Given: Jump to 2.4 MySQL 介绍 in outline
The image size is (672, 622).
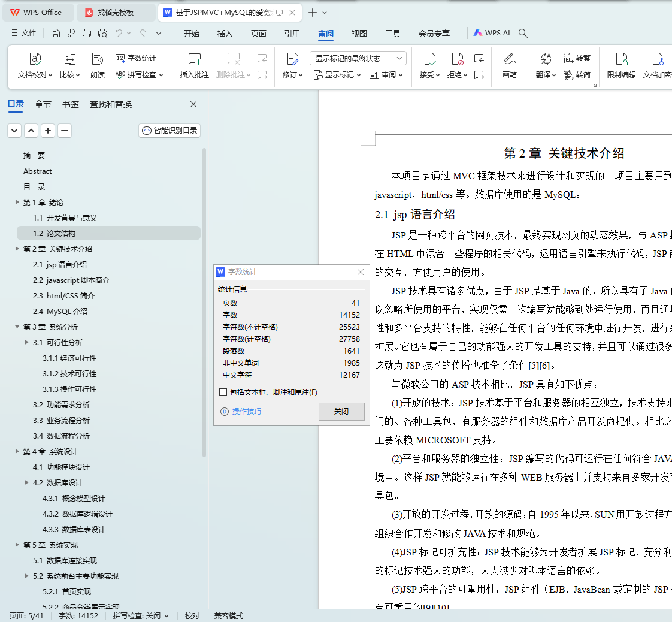Looking at the screenshot, I should point(60,311).
